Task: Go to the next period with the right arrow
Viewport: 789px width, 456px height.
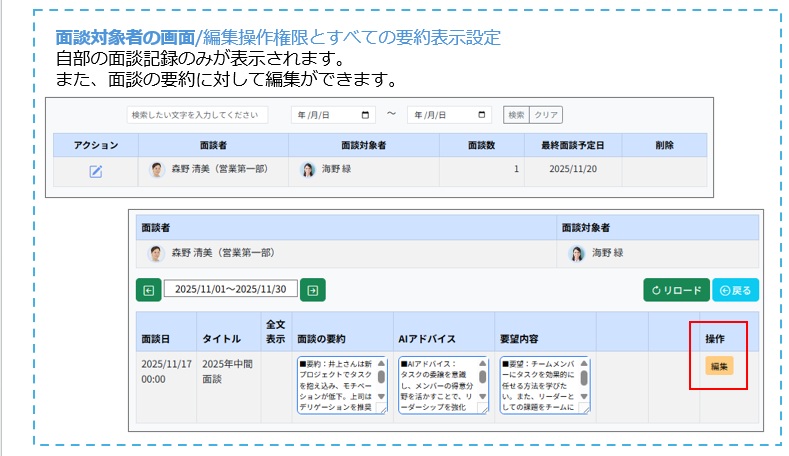Action: [313, 290]
